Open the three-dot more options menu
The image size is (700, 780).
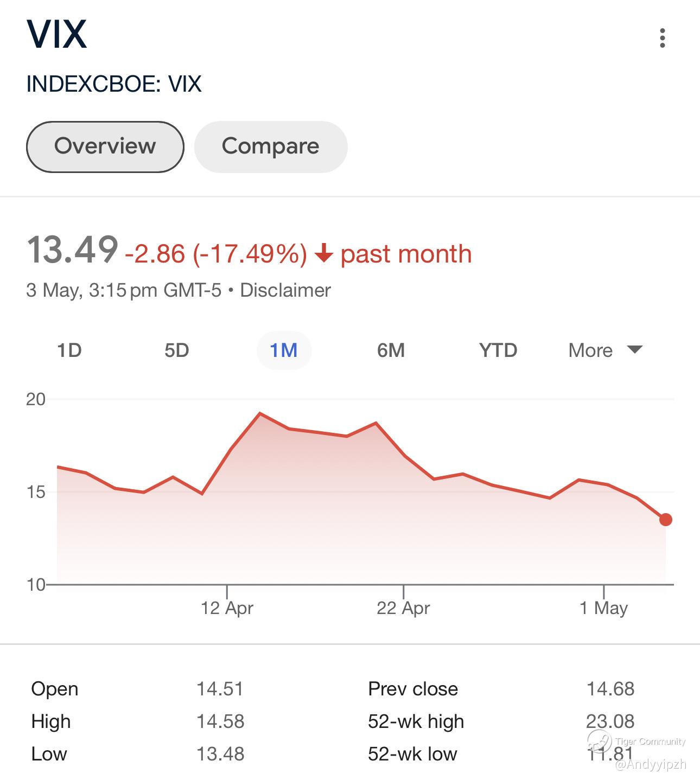pos(662,38)
